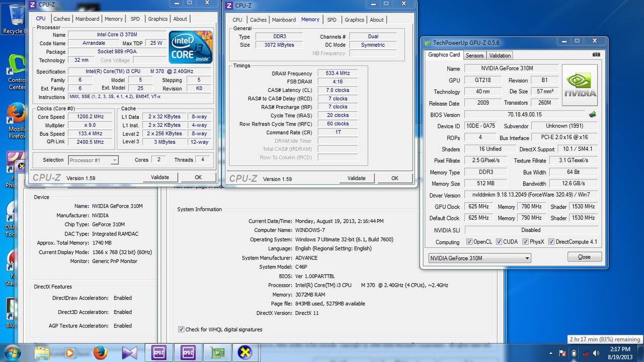Switch to first CPU-Z taskbar window
Image resolution: width=644 pixels, height=362 pixels.
[x=159, y=352]
